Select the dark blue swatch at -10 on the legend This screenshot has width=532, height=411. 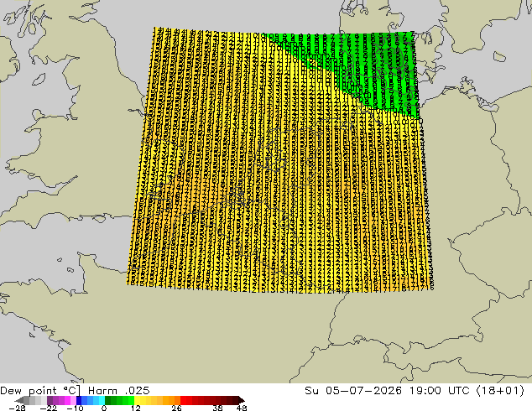coord(79,400)
